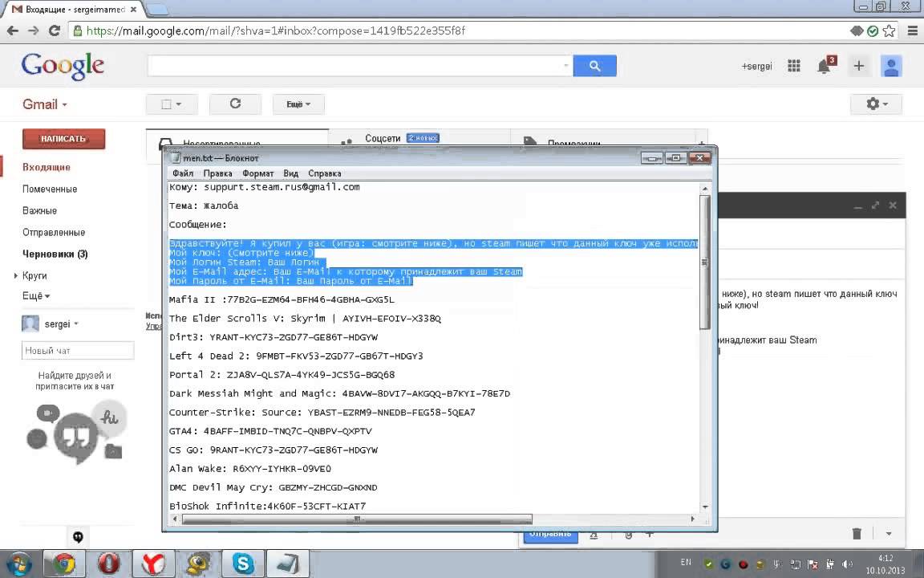
Task: Click the trash icon in the compose window
Action: point(857,533)
